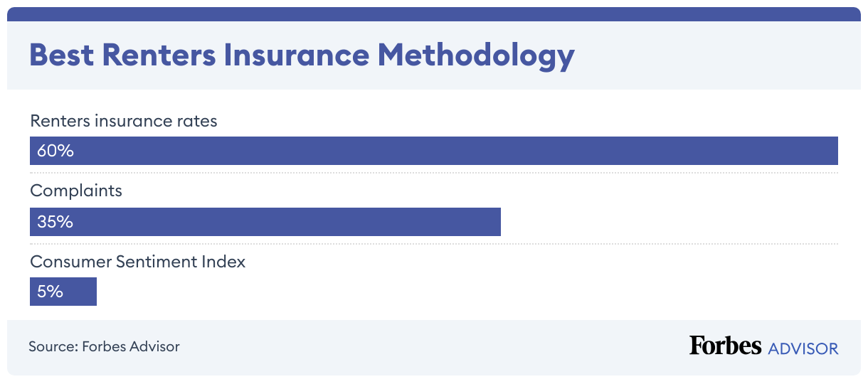Image resolution: width=868 pixels, height=384 pixels.
Task: Click the 'Source: Forbes Advisor' text
Action: coord(104,347)
